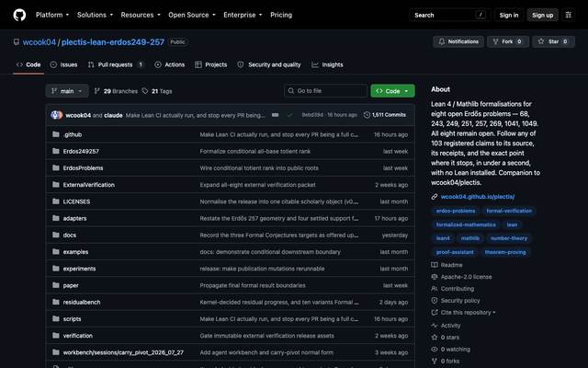Viewport: 588px width, 368px height.
Task: Select the erdos-problems topic tag
Action: [456, 211]
